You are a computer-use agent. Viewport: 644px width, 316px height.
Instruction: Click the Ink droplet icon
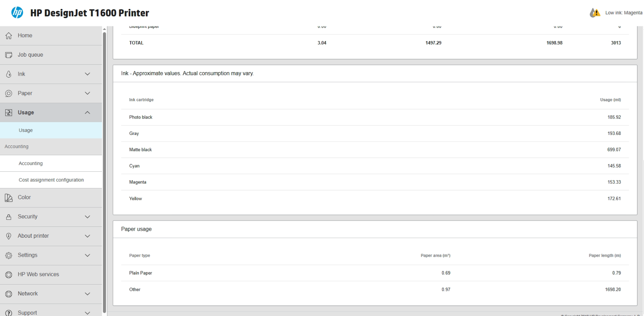pyautogui.click(x=9, y=74)
